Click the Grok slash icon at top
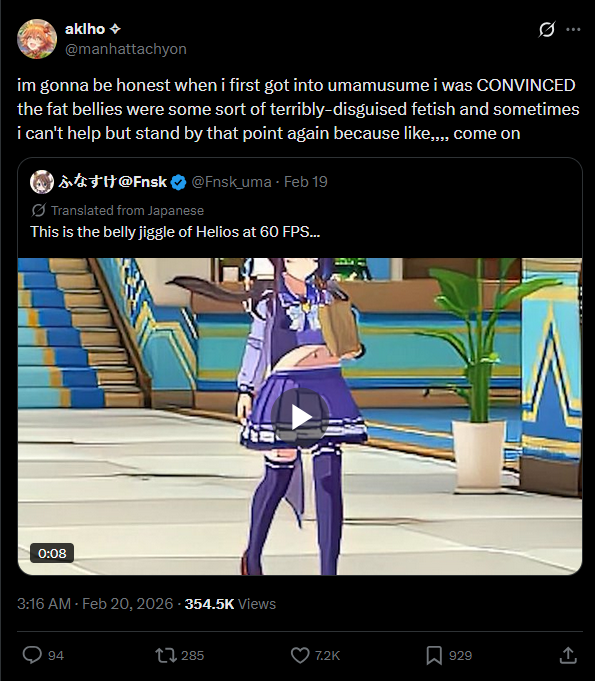 pyautogui.click(x=546, y=30)
